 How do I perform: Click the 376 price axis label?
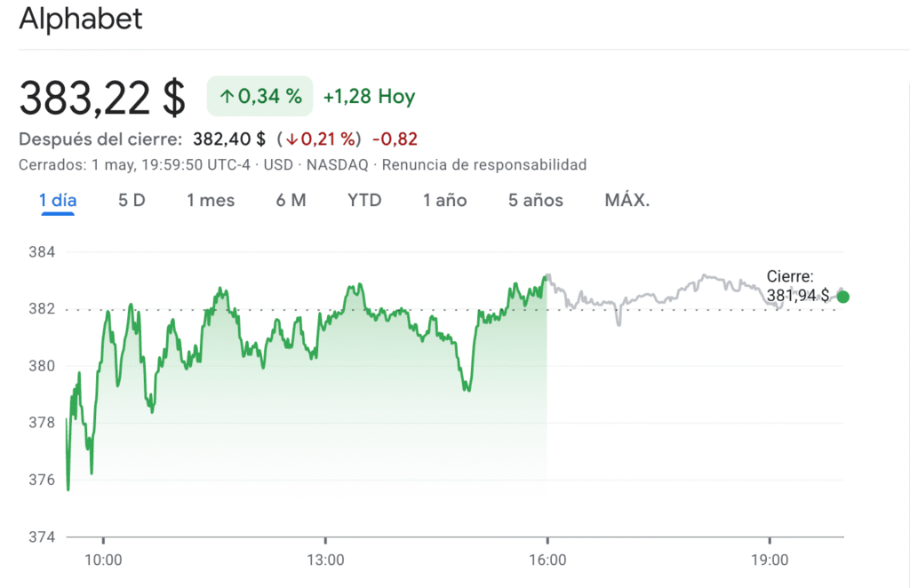coord(42,480)
